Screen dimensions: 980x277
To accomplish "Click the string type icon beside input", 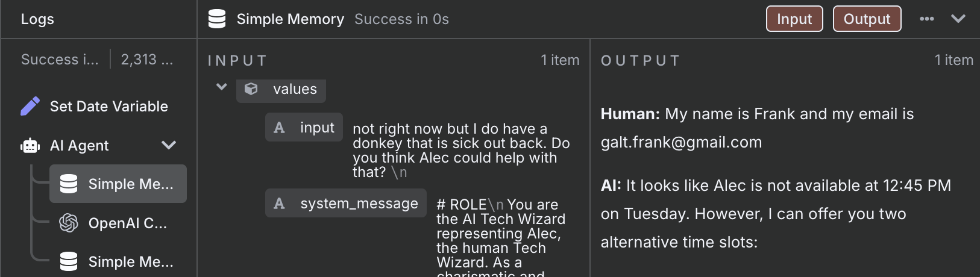I will [279, 128].
